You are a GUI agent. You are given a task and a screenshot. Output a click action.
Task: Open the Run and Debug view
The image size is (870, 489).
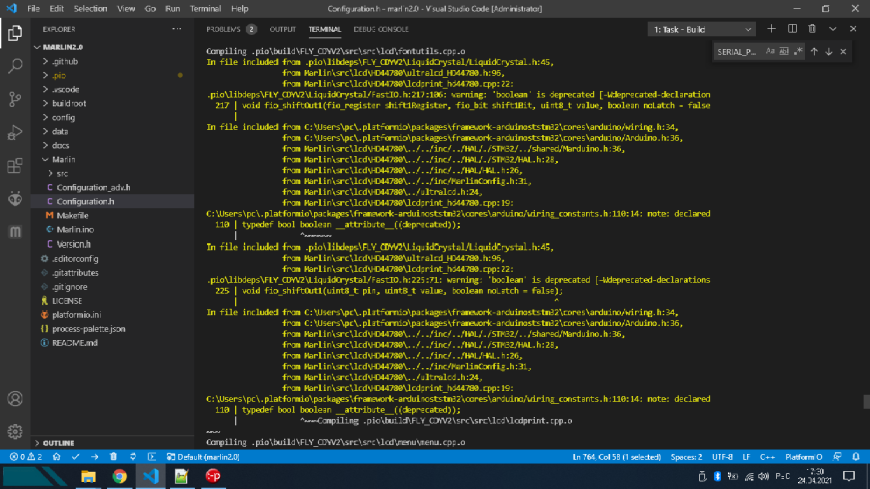coord(15,133)
